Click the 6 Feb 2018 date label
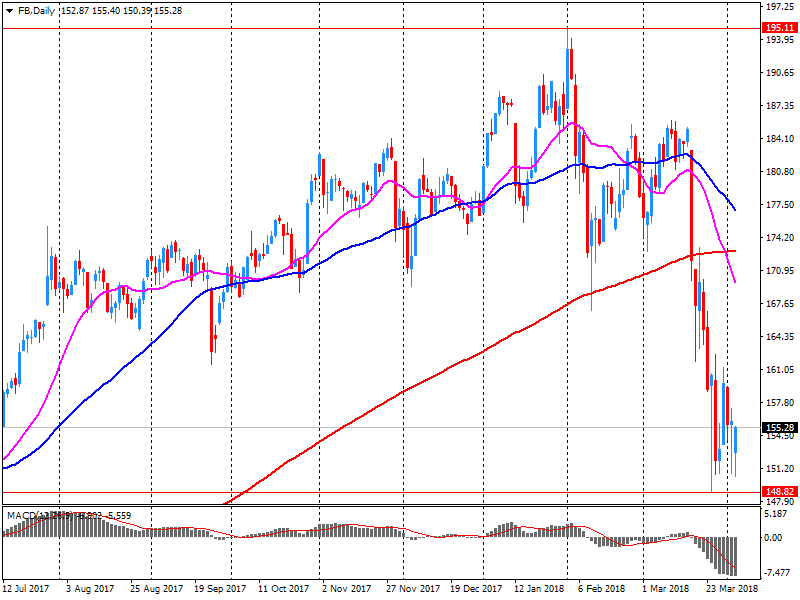Image resolution: width=800 pixels, height=600 pixels. pos(601,588)
